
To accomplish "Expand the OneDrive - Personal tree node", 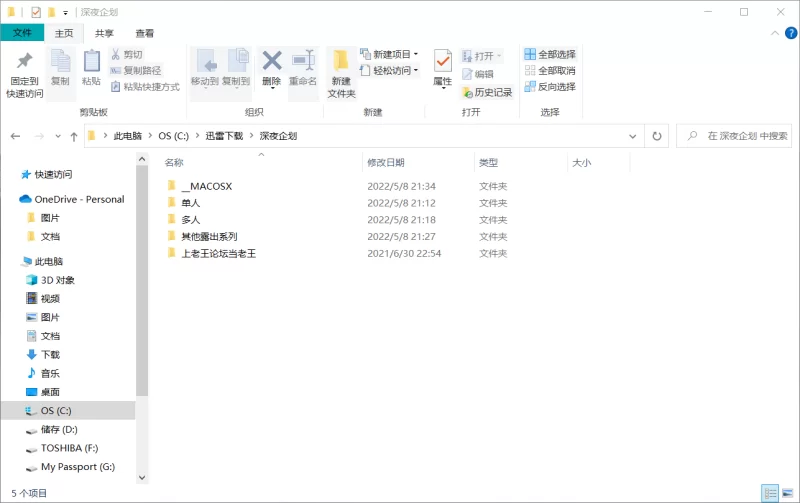I will click(11, 199).
